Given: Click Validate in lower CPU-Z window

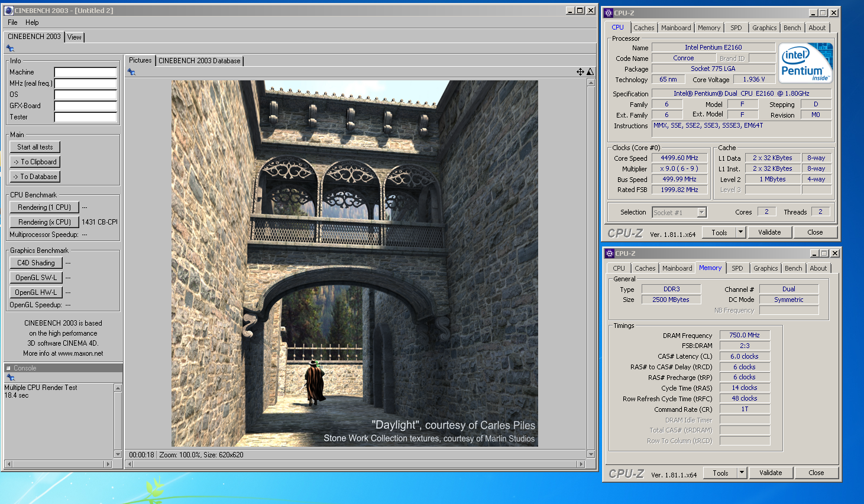Looking at the screenshot, I should click(x=771, y=473).
